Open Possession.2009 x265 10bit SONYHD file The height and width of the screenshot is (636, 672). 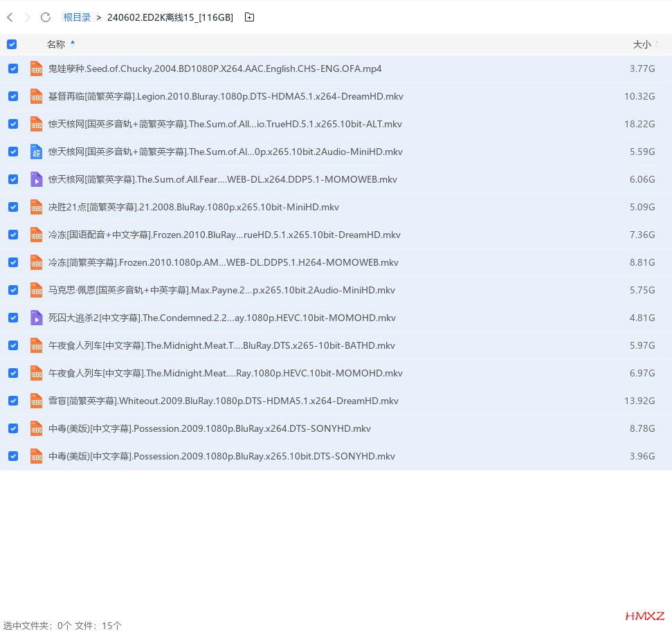221,456
